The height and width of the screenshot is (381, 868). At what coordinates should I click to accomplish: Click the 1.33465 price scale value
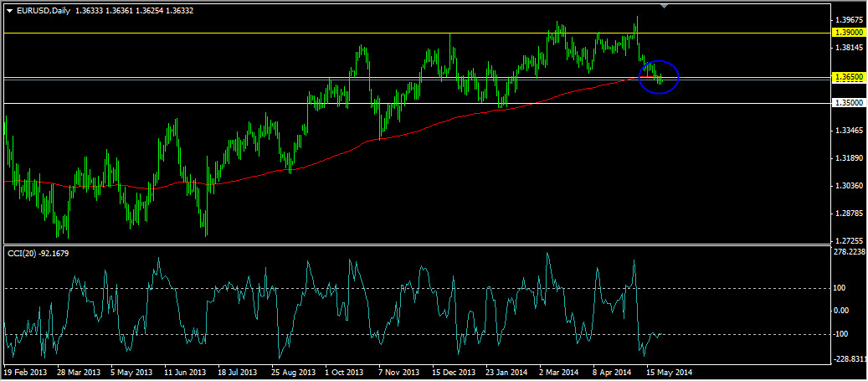850,131
